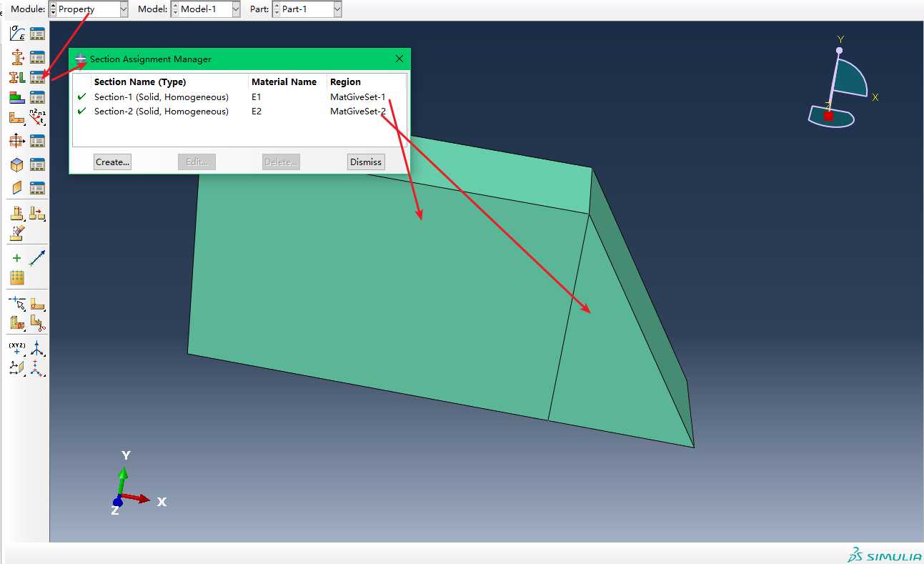Screen dimensions: 924x564
Task: Open the Section Manager icon
Action: 38,57
